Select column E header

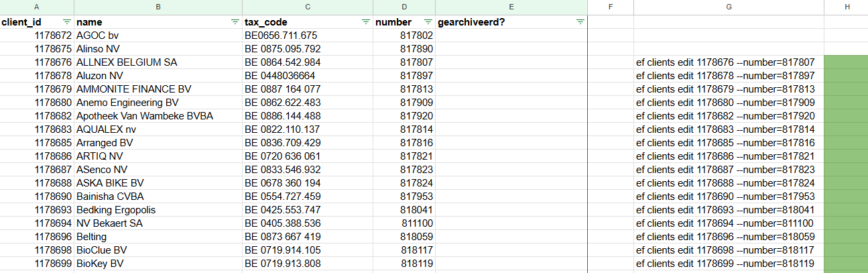point(511,7)
